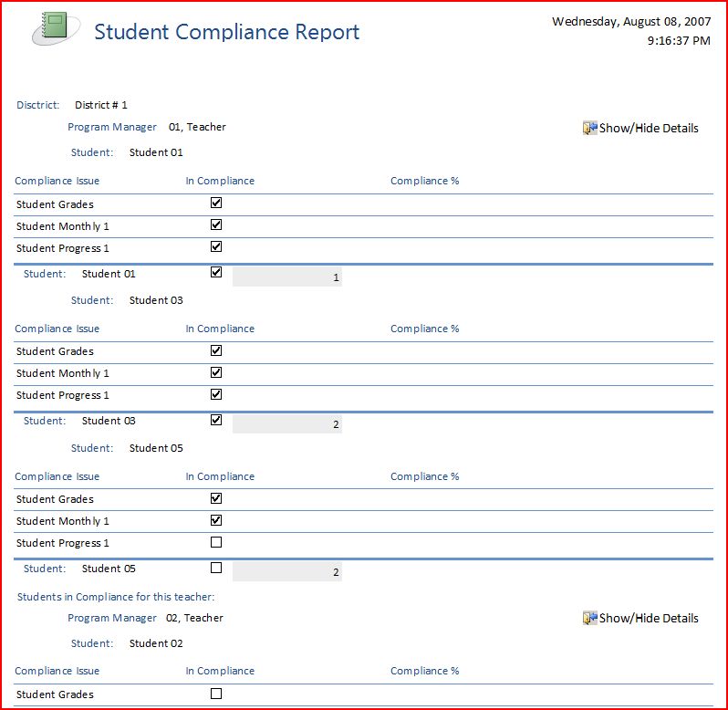Uncheck Student Progress 1 for Student 03
The image size is (728, 710).
coord(216,394)
